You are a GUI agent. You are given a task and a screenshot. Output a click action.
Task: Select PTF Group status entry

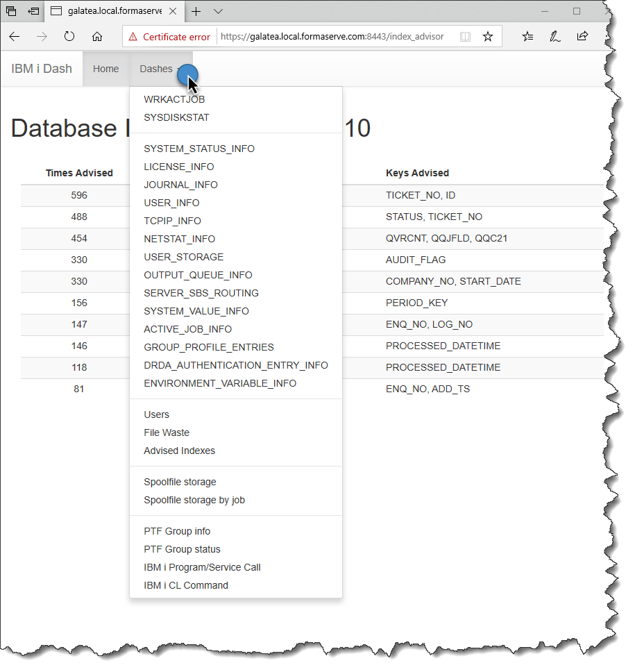point(182,549)
